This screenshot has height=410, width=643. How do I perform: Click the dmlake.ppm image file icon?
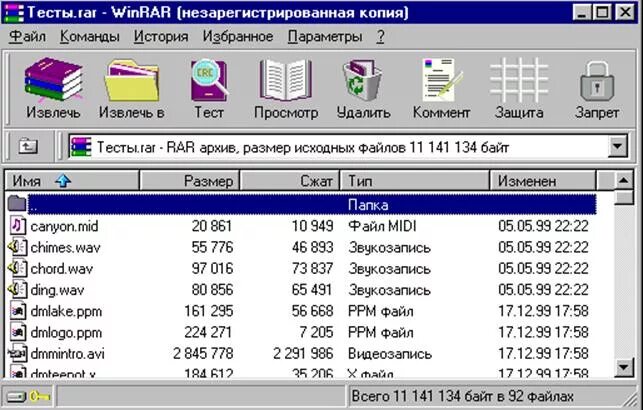point(18,311)
